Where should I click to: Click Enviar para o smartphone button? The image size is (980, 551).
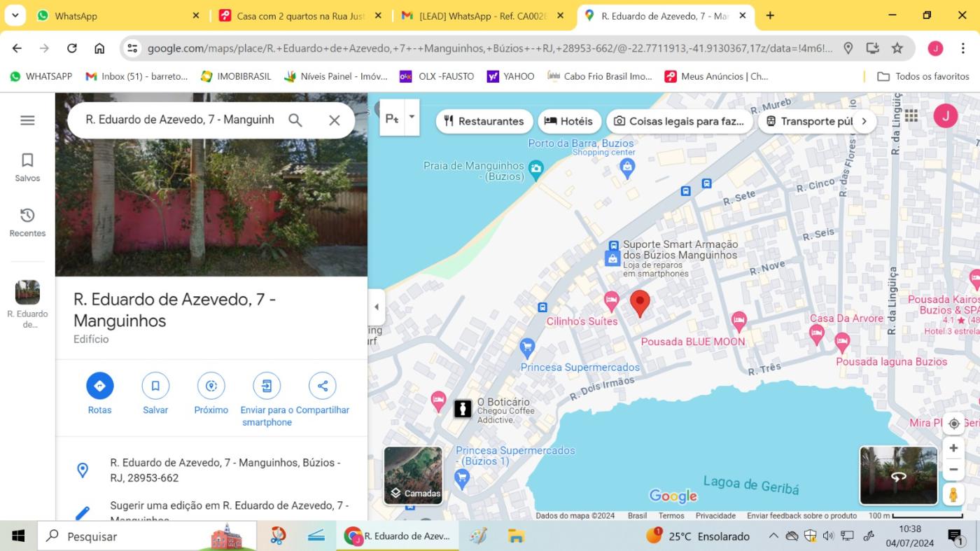[x=267, y=400]
